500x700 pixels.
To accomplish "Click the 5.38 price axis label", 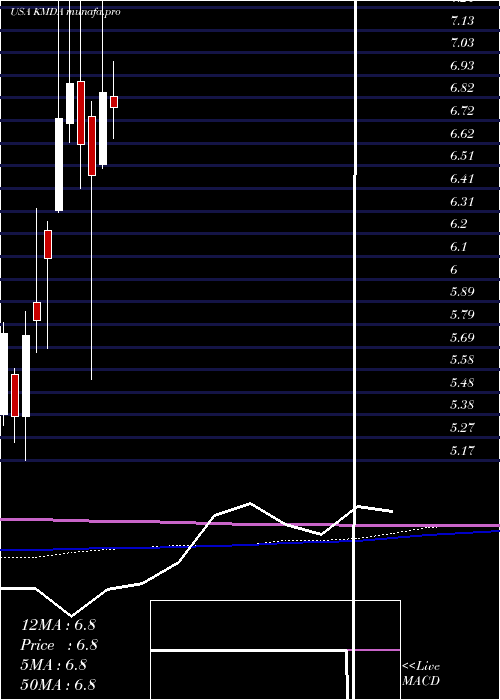I will (x=462, y=405).
